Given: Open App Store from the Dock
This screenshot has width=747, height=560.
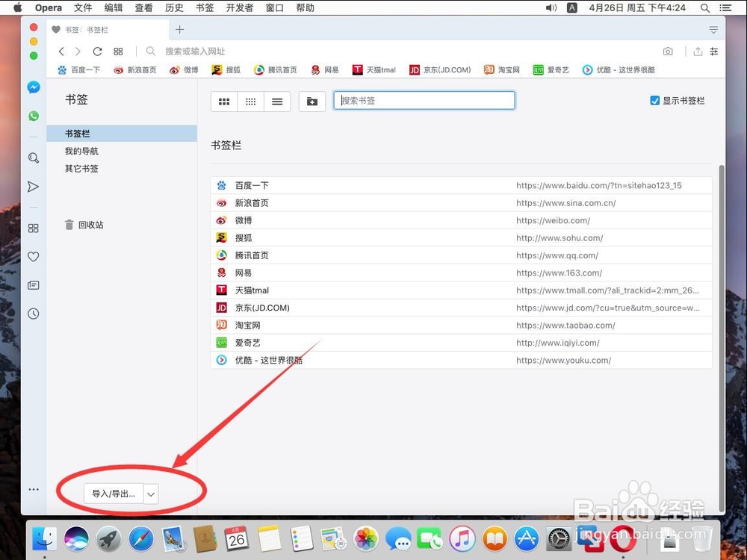Looking at the screenshot, I should tap(527, 539).
